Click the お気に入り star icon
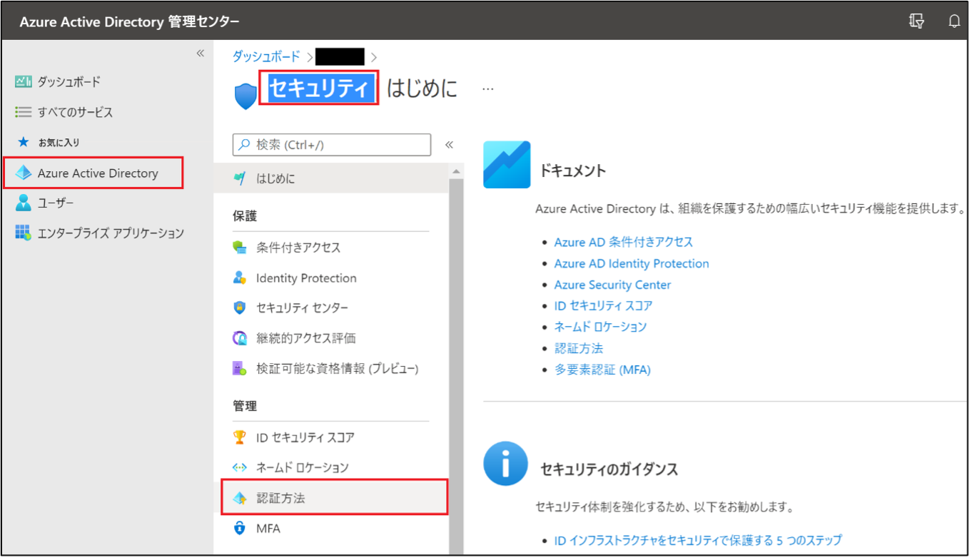This screenshot has height=560, width=972. coord(23,142)
